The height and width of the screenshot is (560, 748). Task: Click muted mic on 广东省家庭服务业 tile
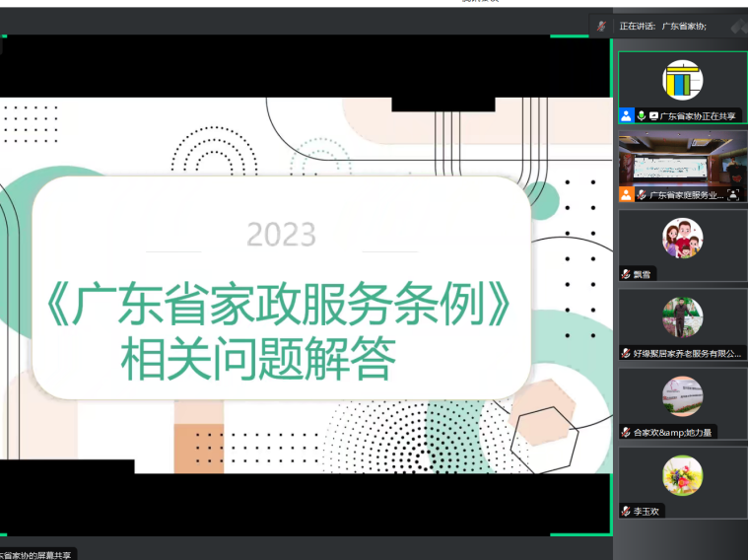tap(642, 194)
